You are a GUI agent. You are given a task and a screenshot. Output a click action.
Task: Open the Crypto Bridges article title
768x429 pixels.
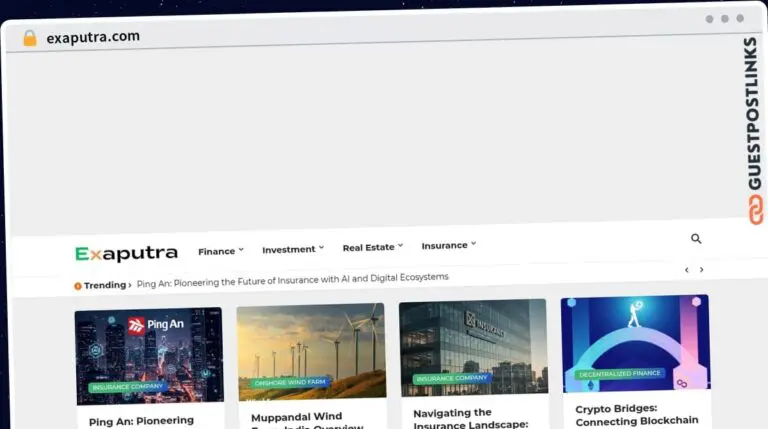(x=636, y=415)
